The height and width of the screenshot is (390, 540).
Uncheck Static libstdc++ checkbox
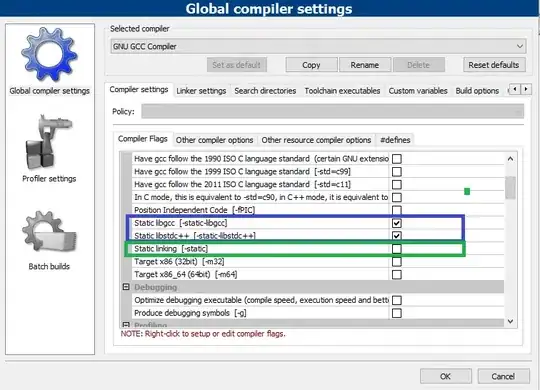click(x=397, y=236)
